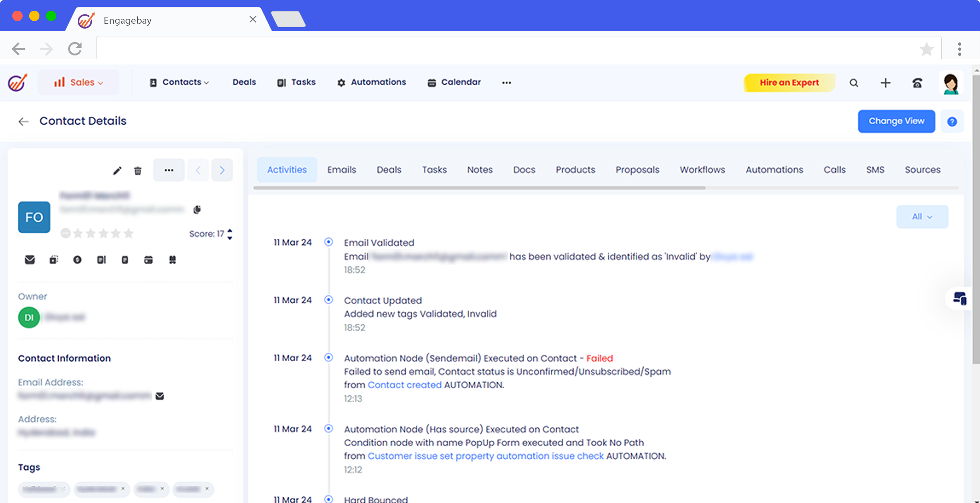Click the search magnifier icon
Screen dimensions: 980x503
point(854,83)
